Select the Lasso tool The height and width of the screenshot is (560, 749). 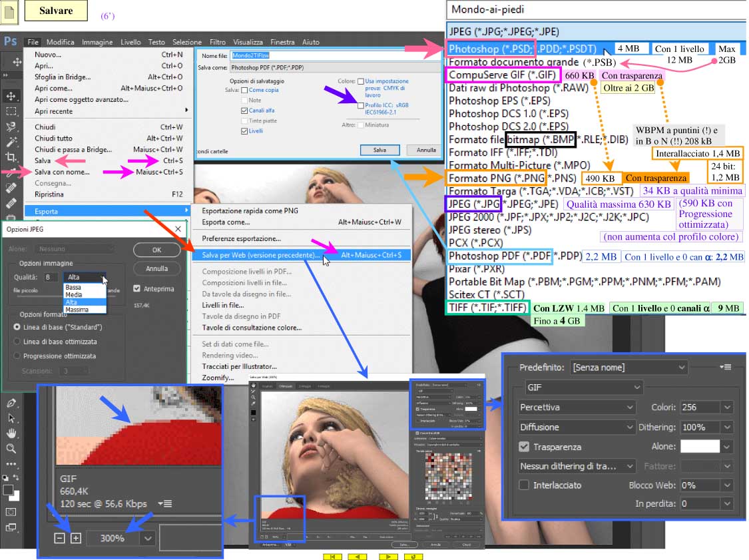[11, 127]
